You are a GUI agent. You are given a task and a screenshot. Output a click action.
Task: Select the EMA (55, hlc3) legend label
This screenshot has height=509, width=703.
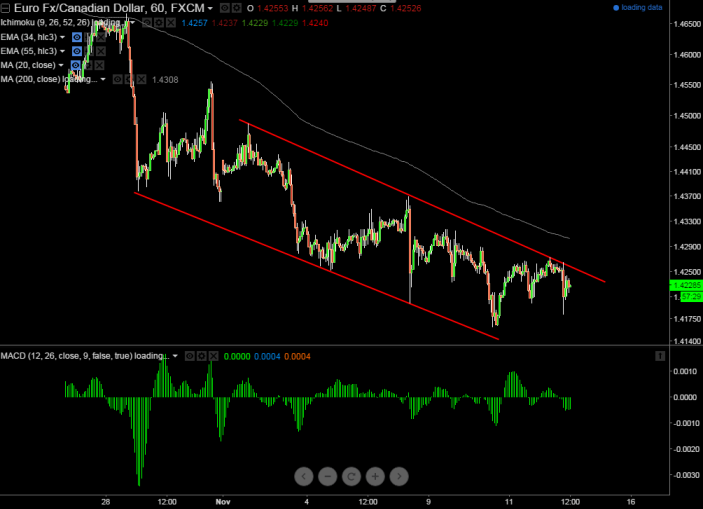[x=29, y=51]
